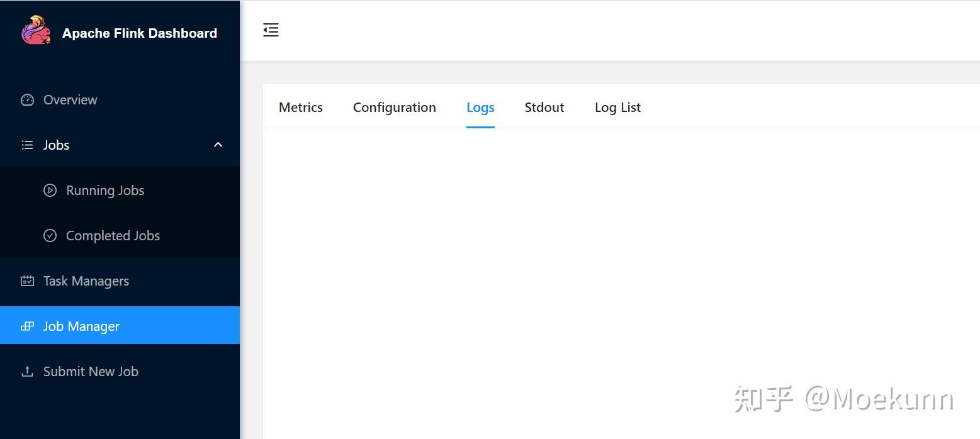Viewport: 980px width, 439px height.
Task: Go to Completed Jobs
Action: coord(120,236)
